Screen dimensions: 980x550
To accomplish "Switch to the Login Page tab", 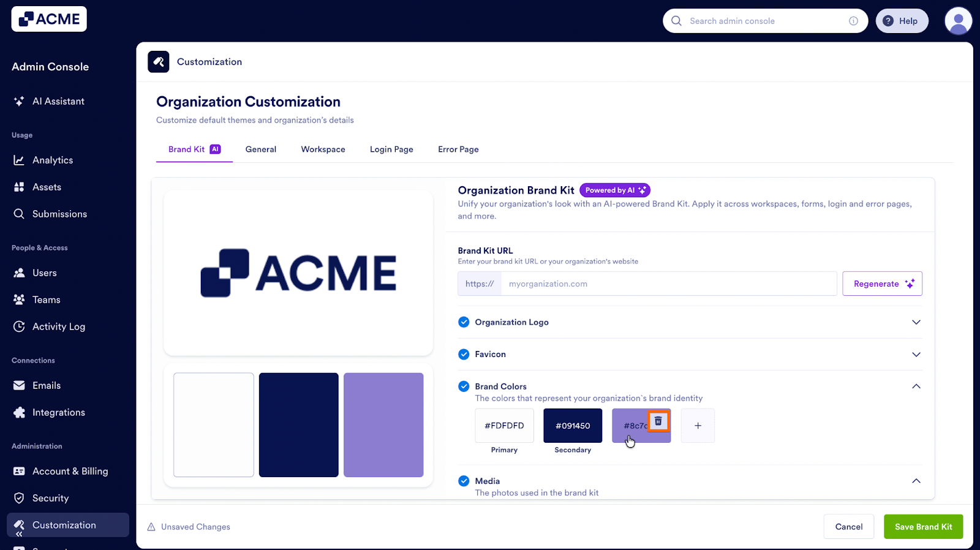I will tap(391, 149).
